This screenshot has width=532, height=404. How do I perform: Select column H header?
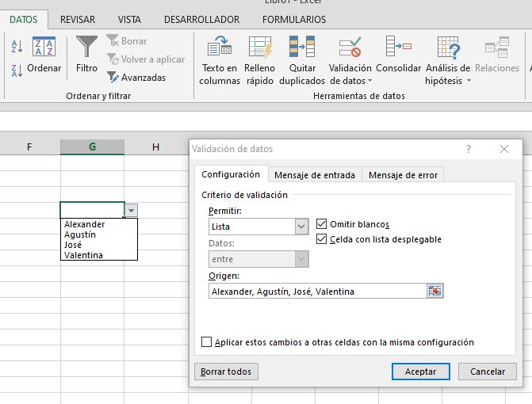pyautogui.click(x=155, y=147)
